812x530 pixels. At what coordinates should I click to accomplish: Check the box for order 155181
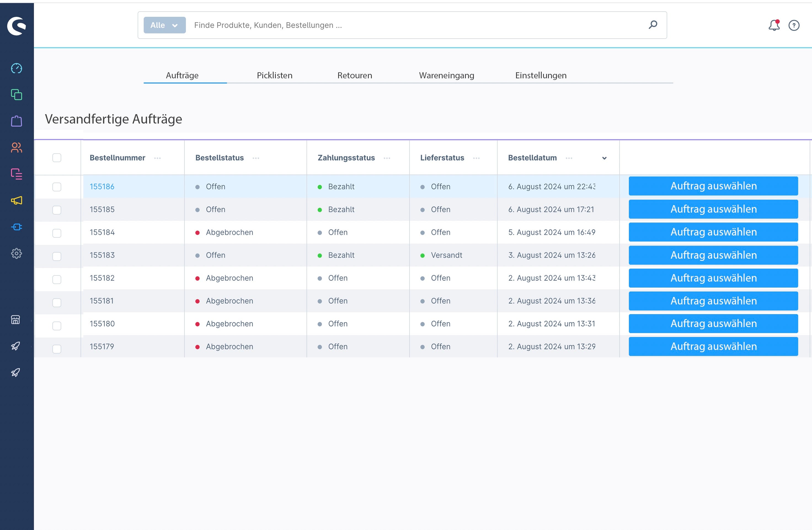coord(57,303)
